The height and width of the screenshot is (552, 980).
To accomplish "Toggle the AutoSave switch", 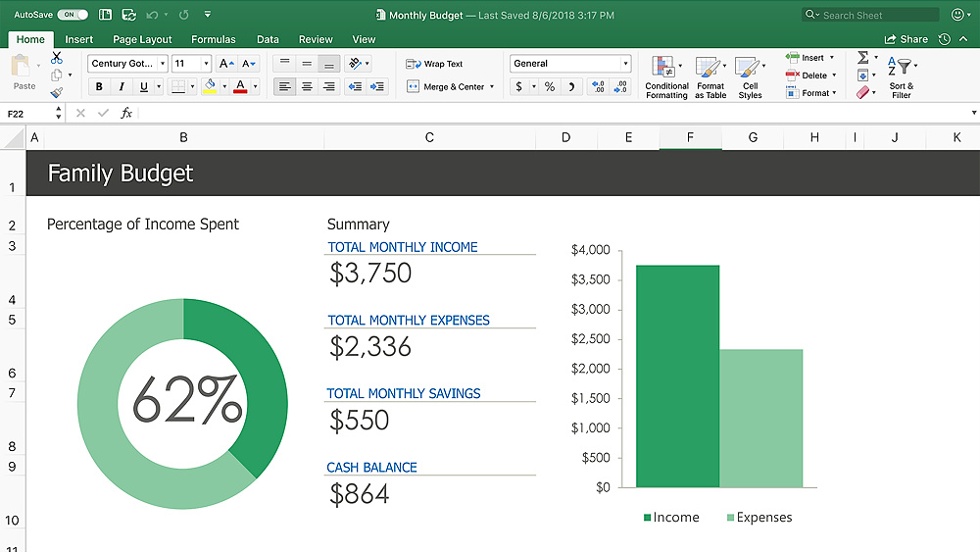I will [x=72, y=15].
